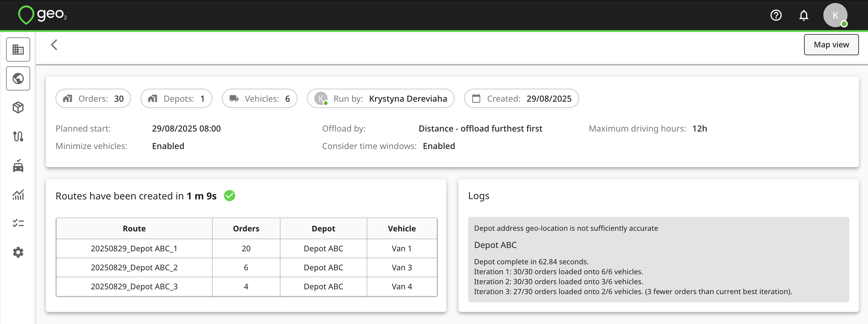868x324 pixels.
Task: Switch to Map view
Action: coord(831,45)
